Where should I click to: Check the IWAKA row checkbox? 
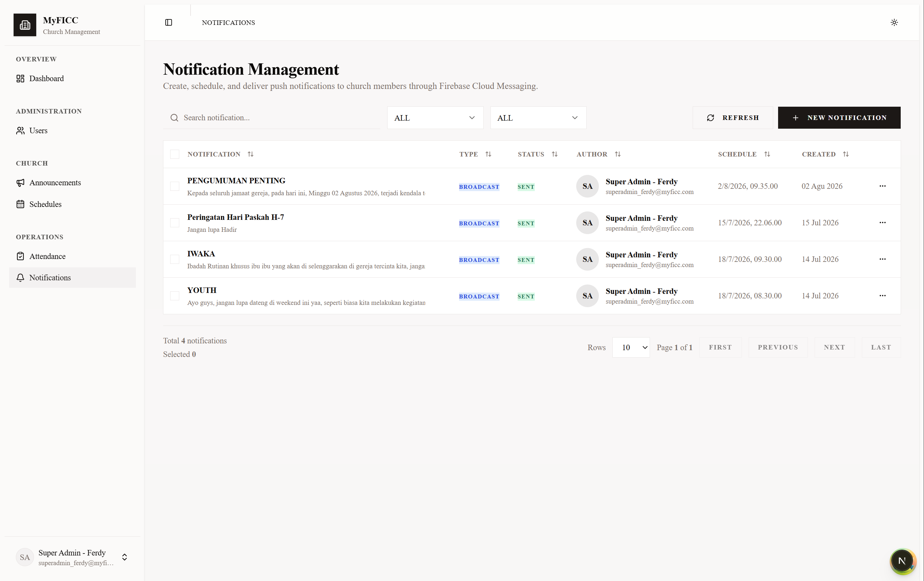[x=175, y=259]
